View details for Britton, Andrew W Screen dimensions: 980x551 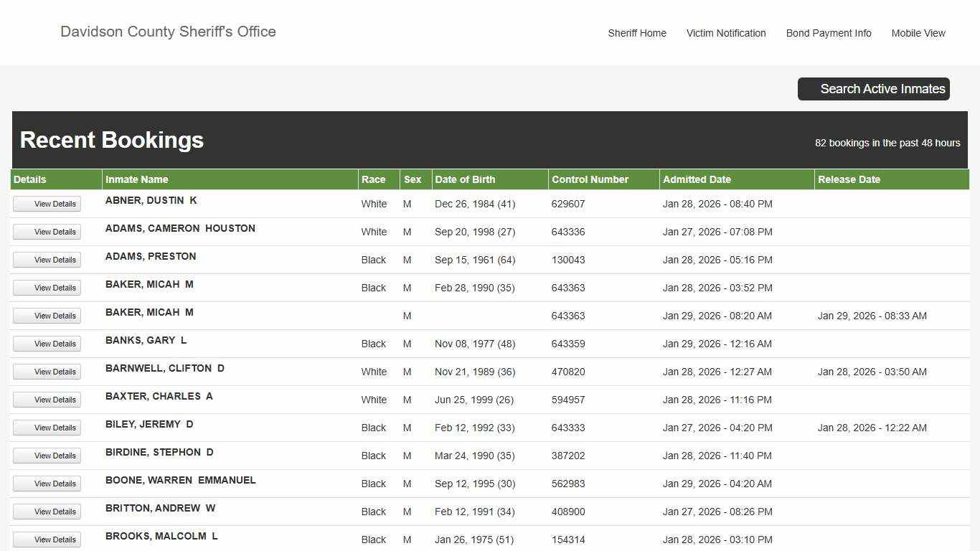coord(47,512)
